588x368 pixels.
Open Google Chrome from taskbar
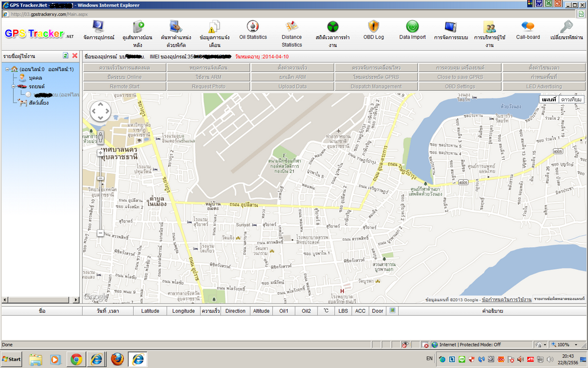[76, 359]
